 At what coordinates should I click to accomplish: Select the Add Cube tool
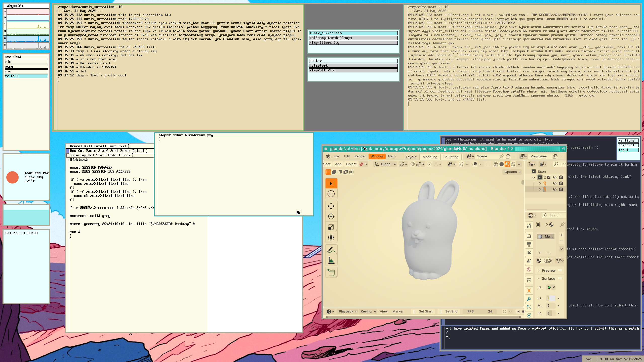click(331, 273)
